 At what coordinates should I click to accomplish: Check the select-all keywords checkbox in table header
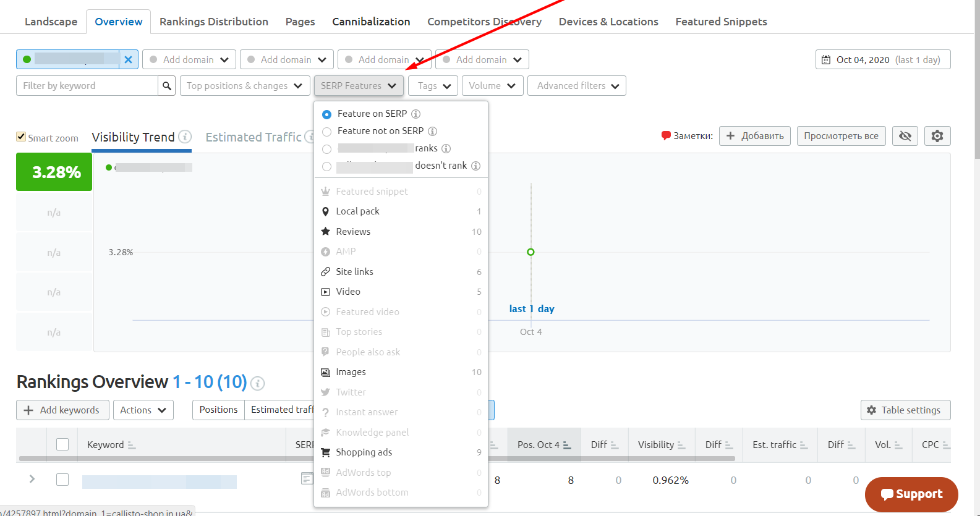(62, 444)
